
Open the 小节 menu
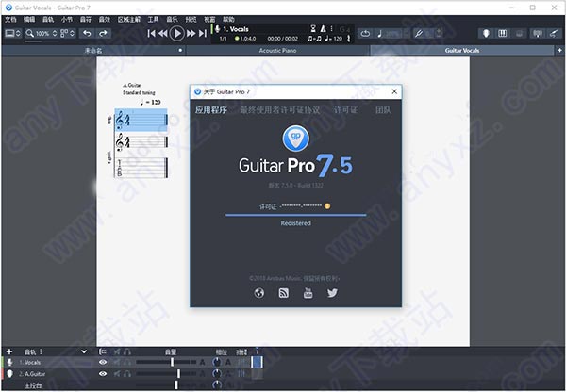coord(67,20)
